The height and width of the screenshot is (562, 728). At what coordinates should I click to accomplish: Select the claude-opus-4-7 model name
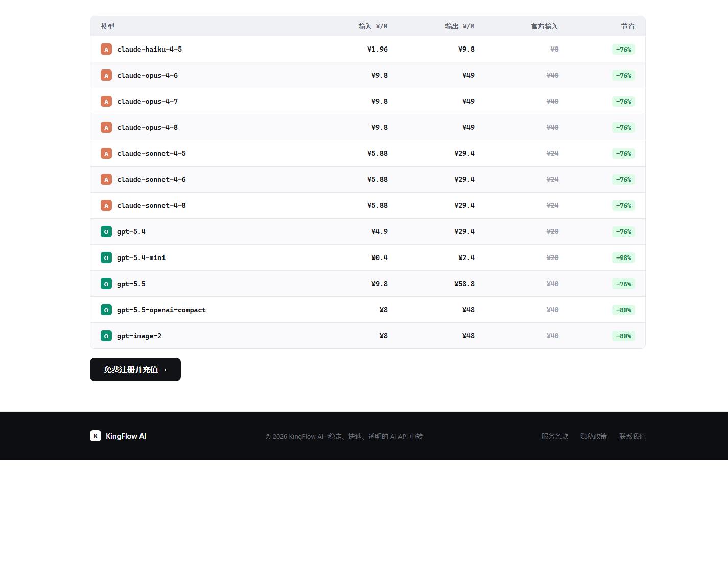point(147,101)
